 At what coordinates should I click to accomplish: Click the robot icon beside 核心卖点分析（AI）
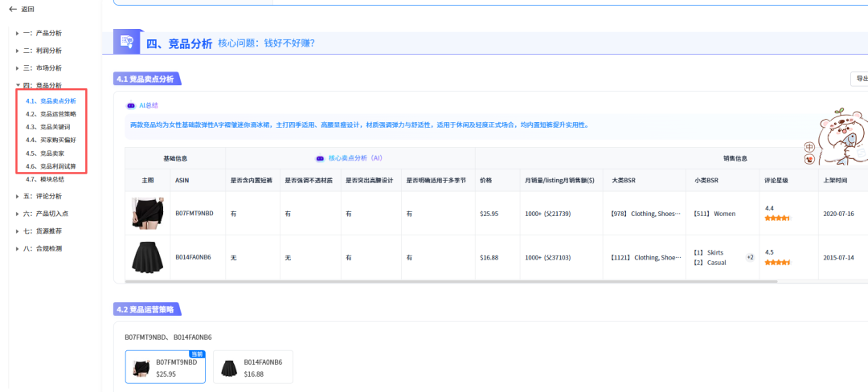(x=320, y=158)
